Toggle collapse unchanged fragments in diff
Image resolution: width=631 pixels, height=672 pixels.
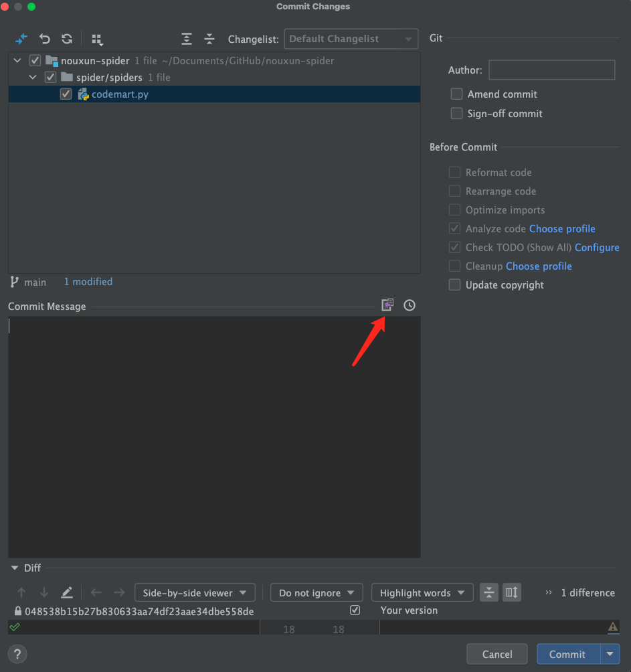[489, 592]
